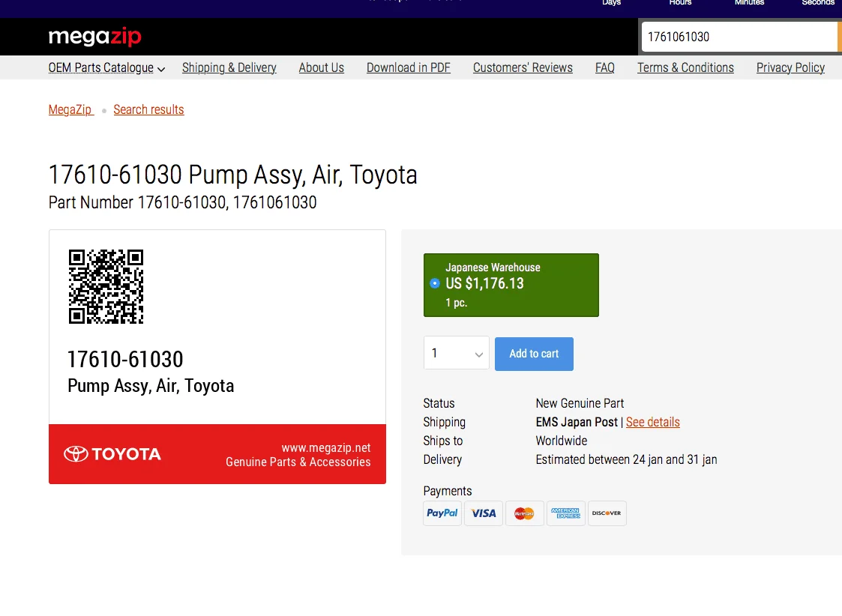Click the MasterCard payment icon
The image size is (842, 616).
(x=524, y=513)
